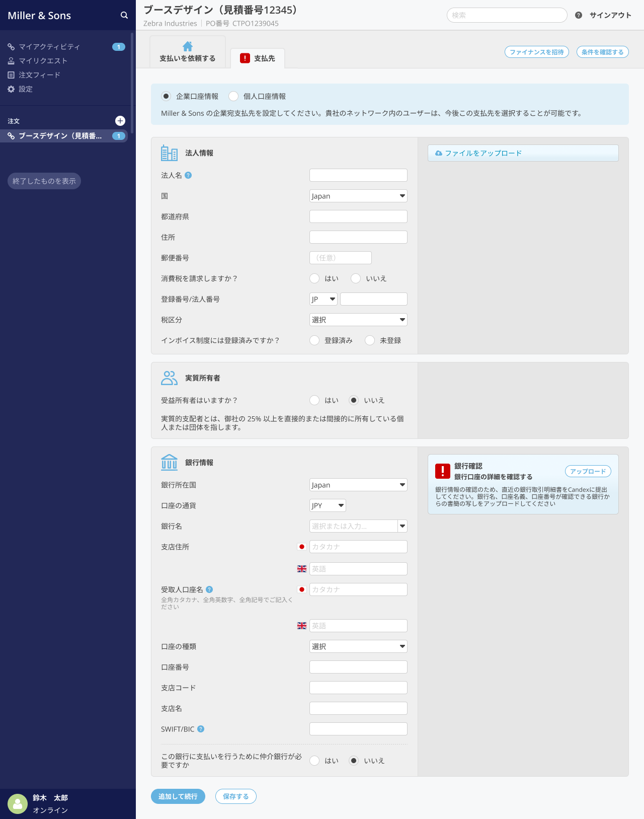Select 個人口座情報 radio option
Screen dimensions: 644x819
point(233,96)
